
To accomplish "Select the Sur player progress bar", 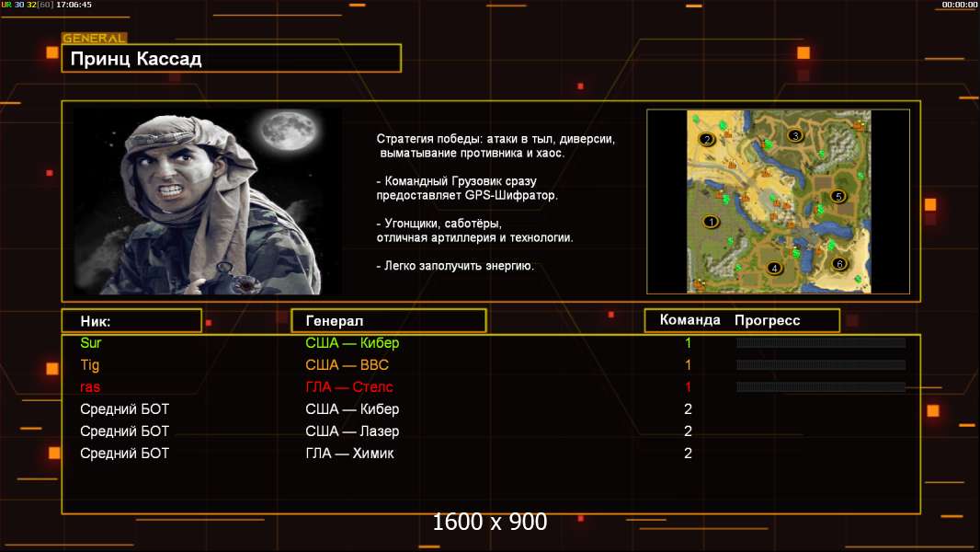I will tap(821, 342).
